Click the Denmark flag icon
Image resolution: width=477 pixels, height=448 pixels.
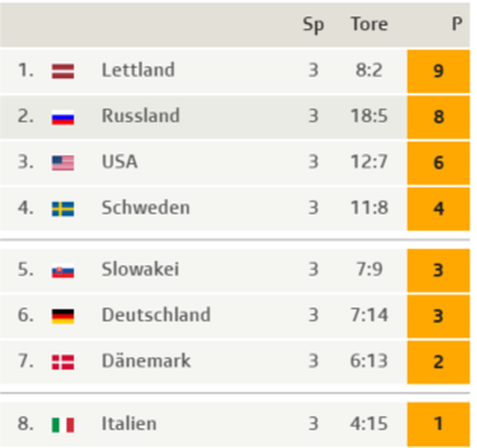click(63, 362)
